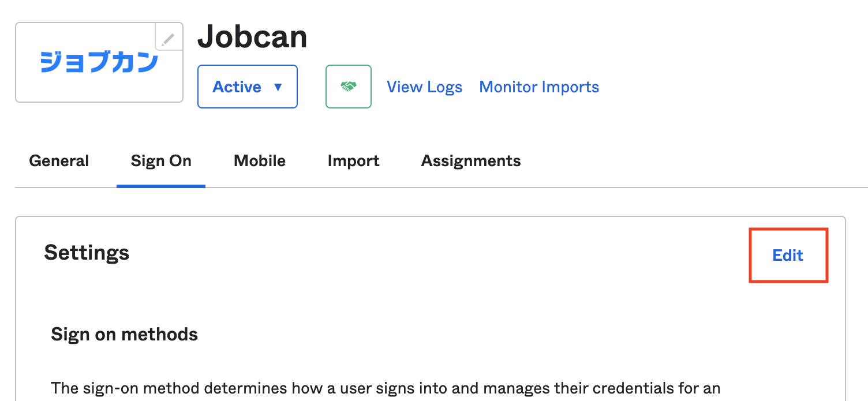Open the Monitor Imports link

(539, 87)
